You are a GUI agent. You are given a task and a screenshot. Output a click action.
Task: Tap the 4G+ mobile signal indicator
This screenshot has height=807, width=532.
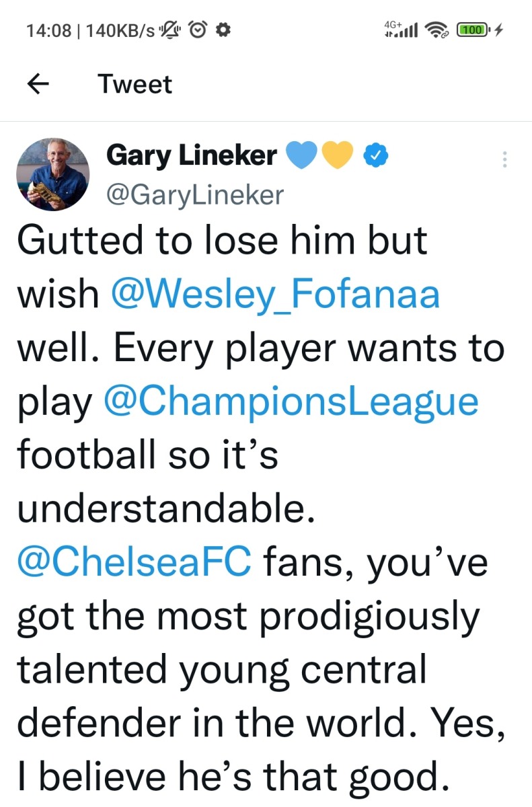[x=400, y=29]
